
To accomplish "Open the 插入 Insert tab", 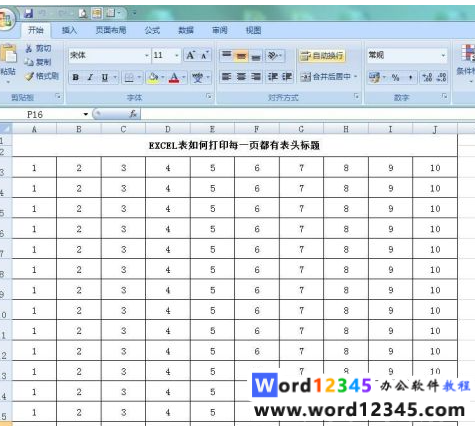I will click(69, 30).
